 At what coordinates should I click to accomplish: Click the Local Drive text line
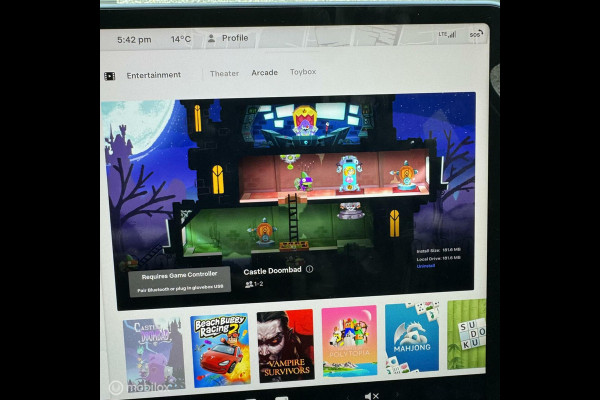439,258
